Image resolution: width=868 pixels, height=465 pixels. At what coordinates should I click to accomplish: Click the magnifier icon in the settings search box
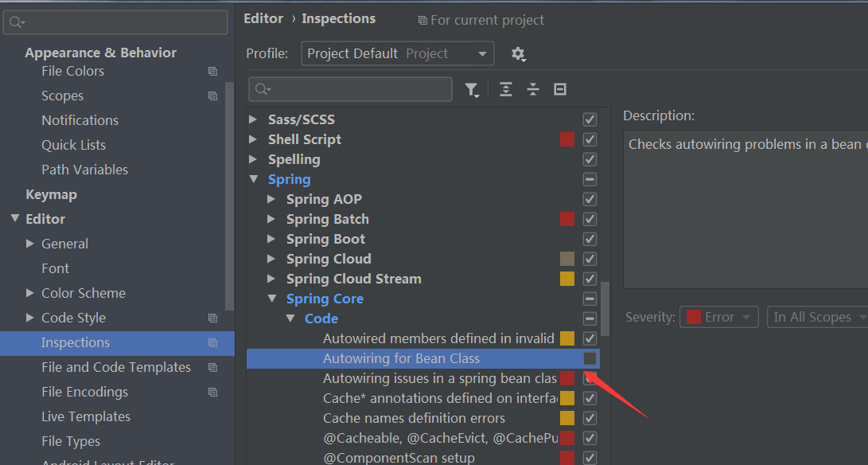coord(17,22)
